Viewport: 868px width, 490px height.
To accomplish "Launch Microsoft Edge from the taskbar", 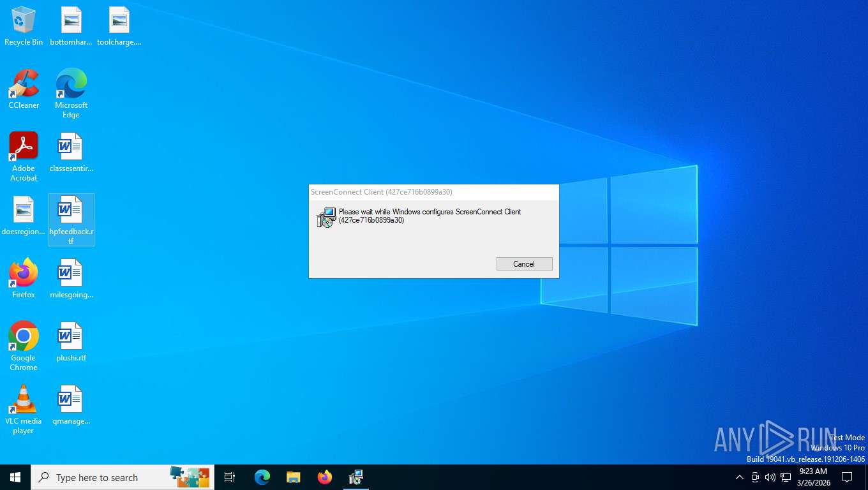I will click(262, 477).
